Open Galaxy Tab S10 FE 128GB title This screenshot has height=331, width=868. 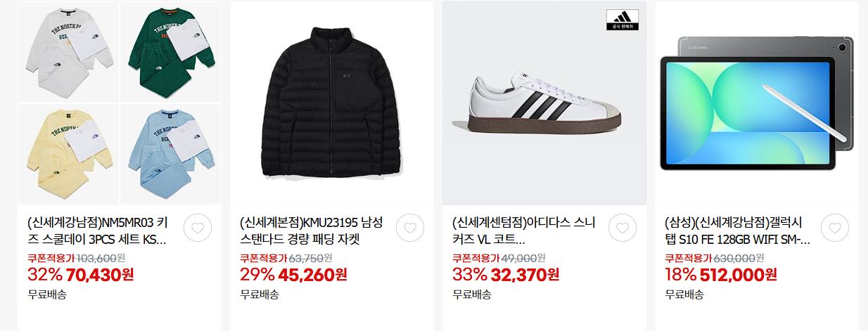click(x=736, y=231)
